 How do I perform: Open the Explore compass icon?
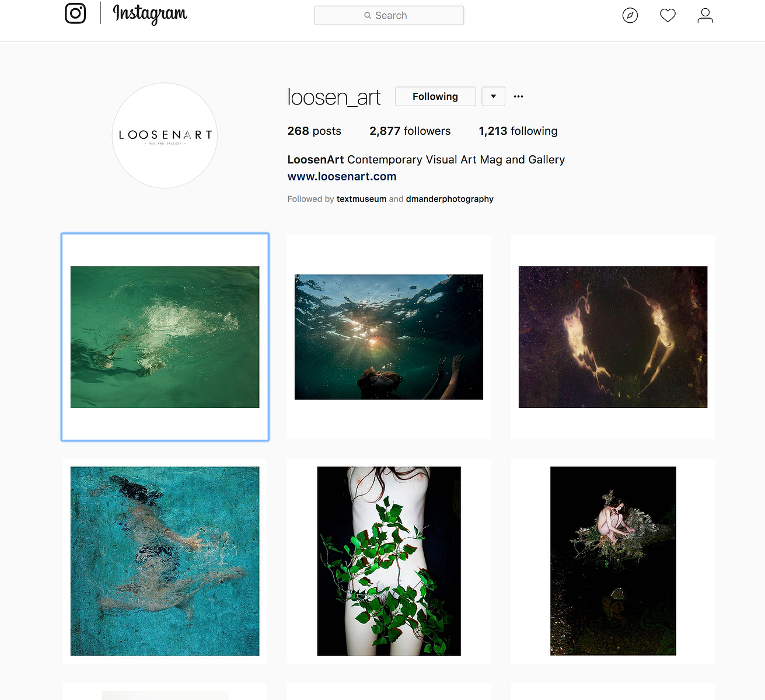tap(630, 15)
